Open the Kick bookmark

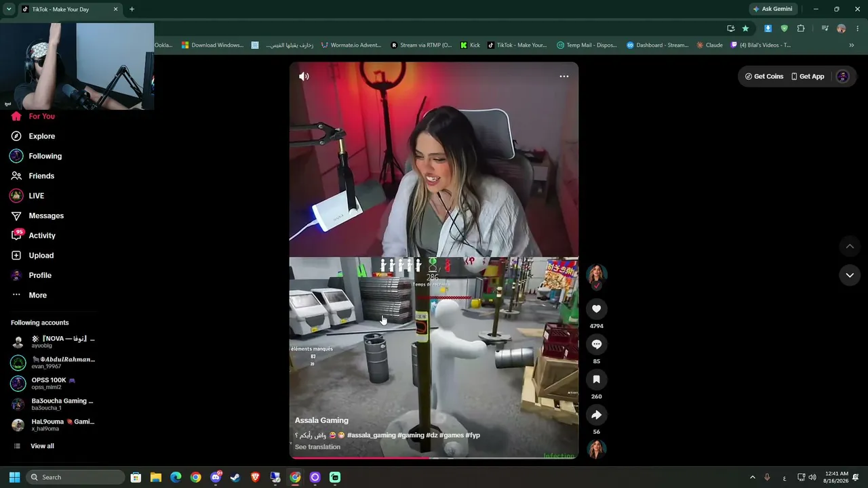pyautogui.click(x=470, y=45)
